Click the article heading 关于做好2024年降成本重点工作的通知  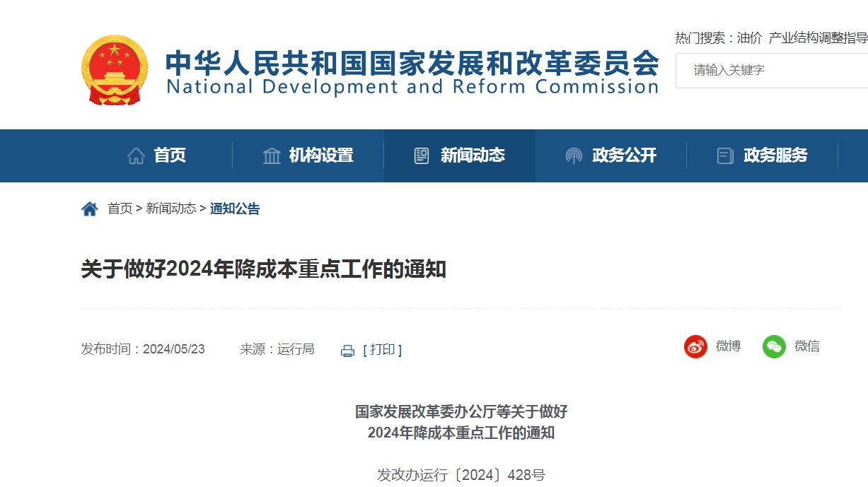(x=264, y=269)
